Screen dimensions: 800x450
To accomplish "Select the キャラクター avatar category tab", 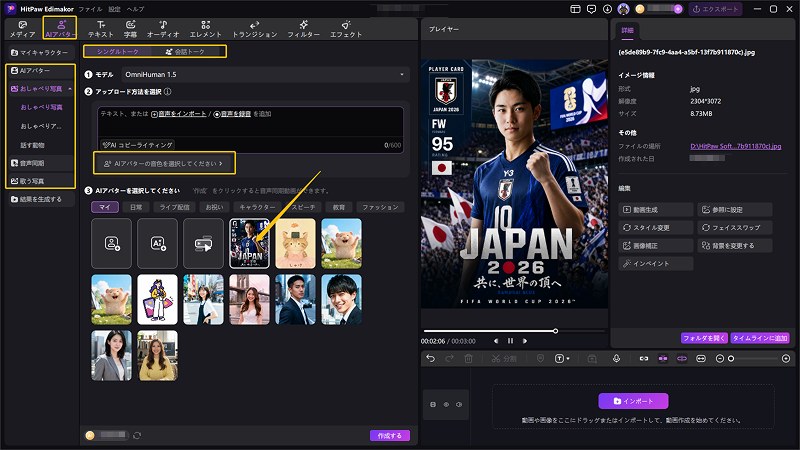I will tap(257, 207).
